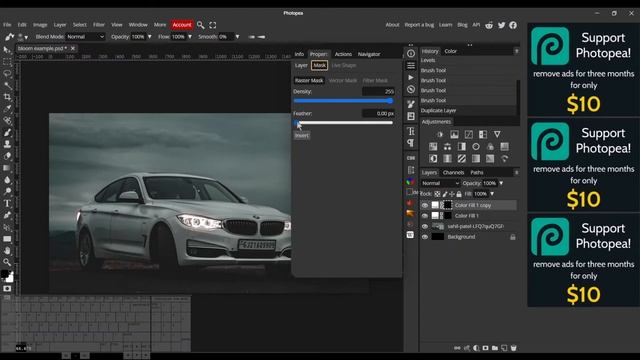Select the Rectangle shape tool
The width and height of the screenshot is (640, 360).
click(x=7, y=239)
